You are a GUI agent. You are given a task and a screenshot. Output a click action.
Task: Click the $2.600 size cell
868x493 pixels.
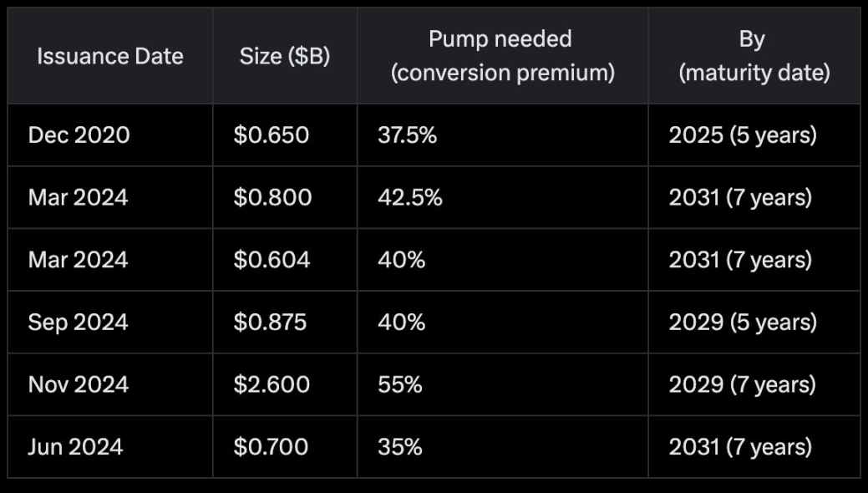coord(272,384)
